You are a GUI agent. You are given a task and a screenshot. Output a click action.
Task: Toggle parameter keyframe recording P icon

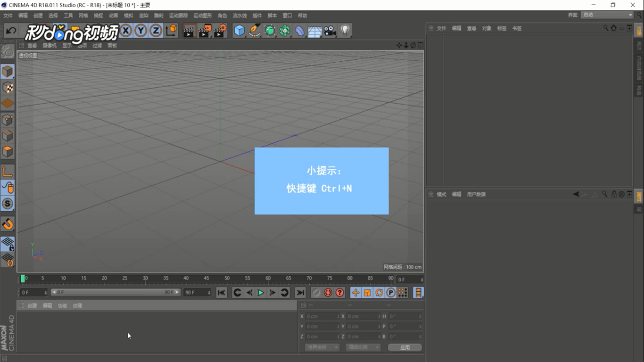coord(391,293)
